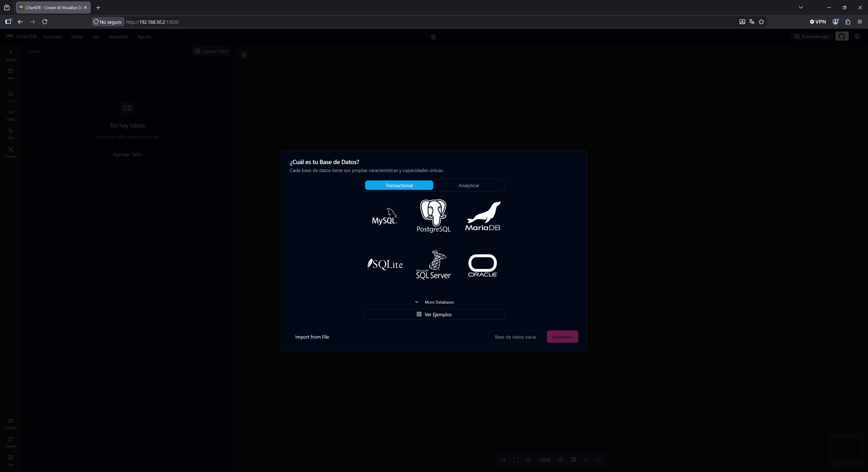Expand the More Databases list
The image size is (868, 472).
tap(434, 302)
